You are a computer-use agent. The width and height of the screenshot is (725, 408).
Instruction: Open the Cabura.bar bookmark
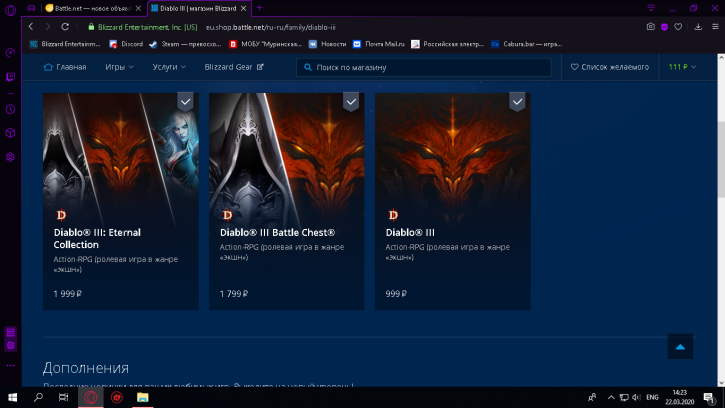(527, 44)
